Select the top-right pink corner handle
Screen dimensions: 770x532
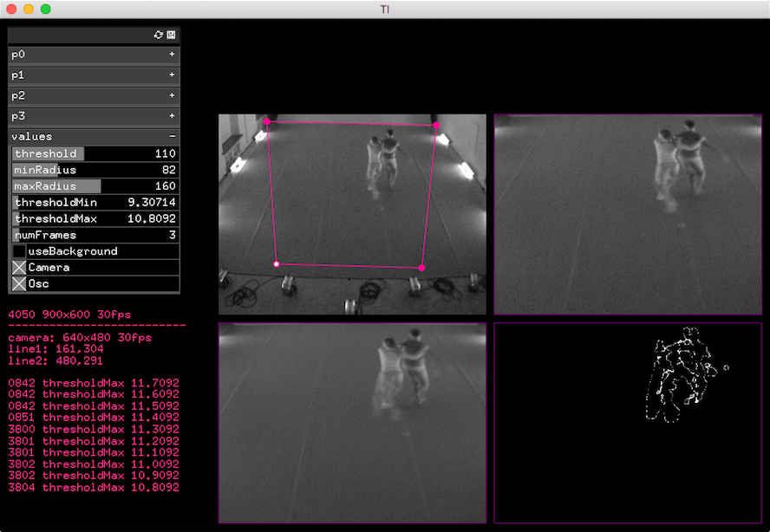coord(436,126)
